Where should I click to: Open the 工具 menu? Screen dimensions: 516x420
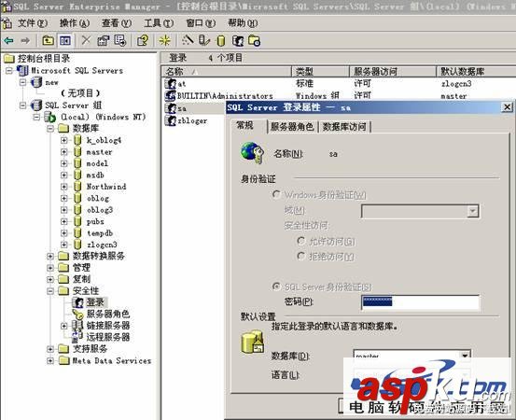pos(159,23)
